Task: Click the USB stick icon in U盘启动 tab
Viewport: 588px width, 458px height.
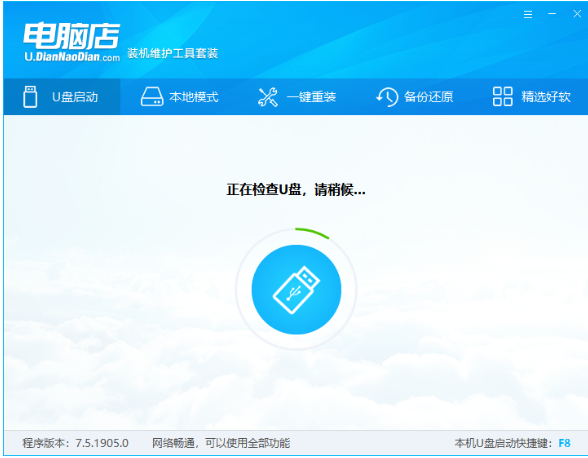Action: (x=30, y=97)
